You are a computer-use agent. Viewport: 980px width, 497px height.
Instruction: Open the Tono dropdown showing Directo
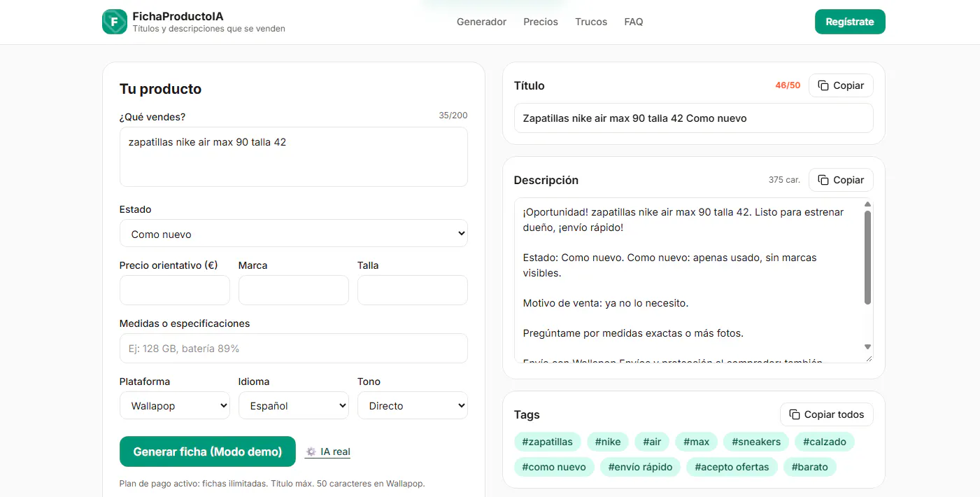click(413, 405)
